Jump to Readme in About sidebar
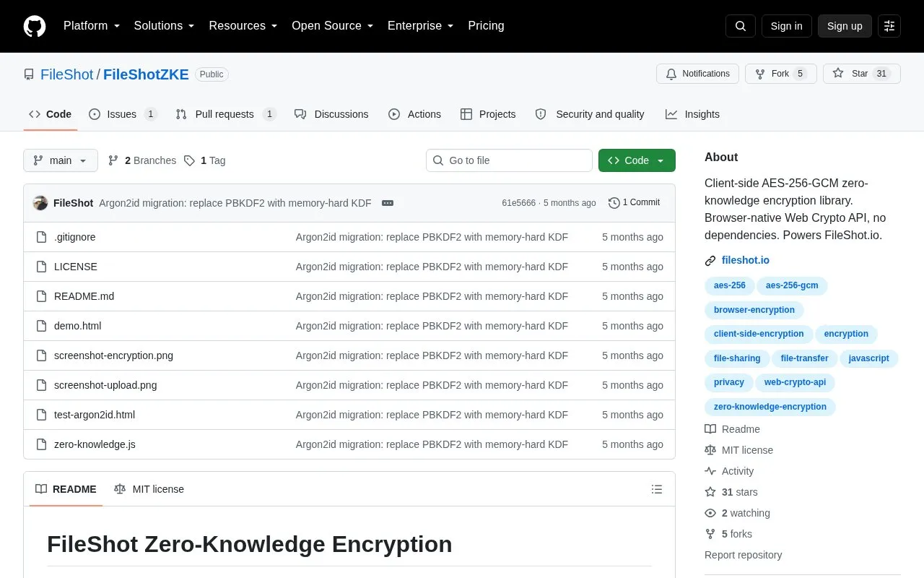This screenshot has width=924, height=578. tap(732, 429)
